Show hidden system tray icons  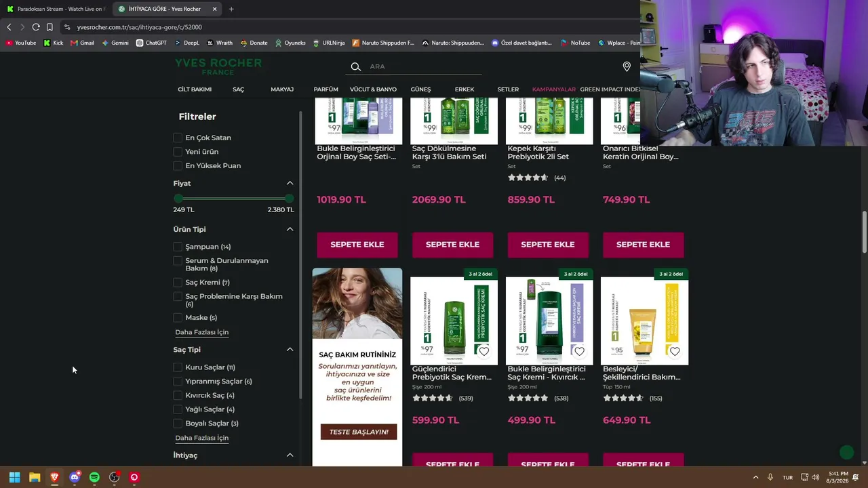pyautogui.click(x=755, y=477)
